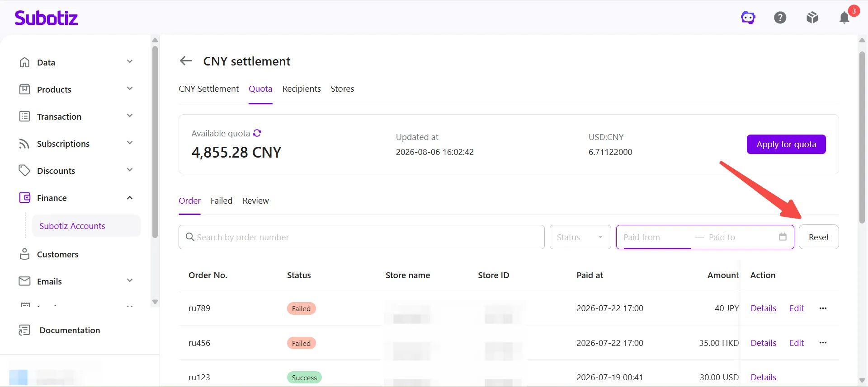Click the Transaction list icon
868x387 pixels.
pyautogui.click(x=24, y=117)
